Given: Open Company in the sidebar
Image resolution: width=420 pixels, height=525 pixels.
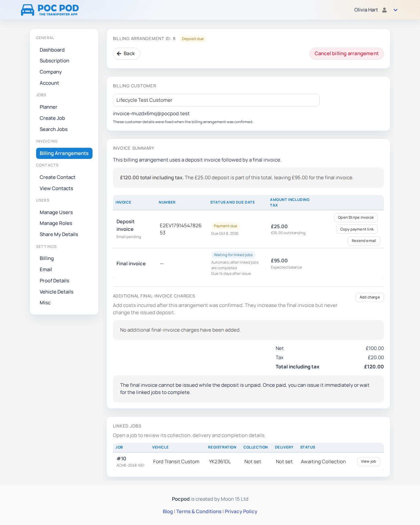Looking at the screenshot, I should point(51,72).
